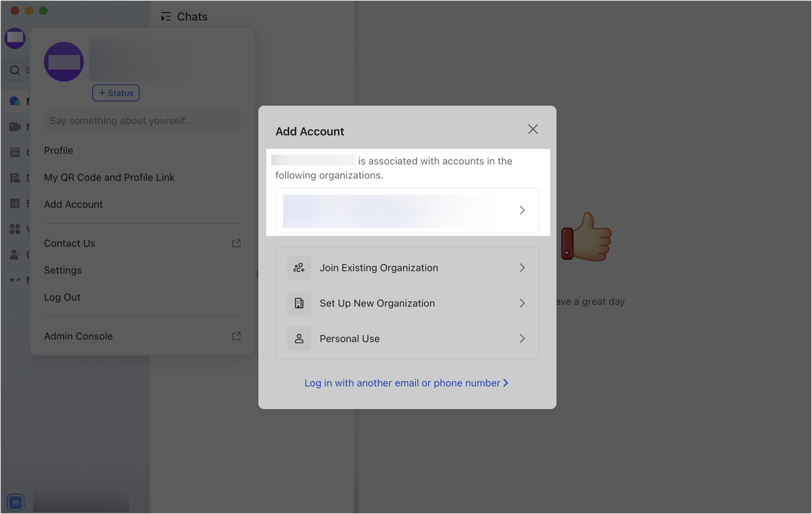Open the Docs icon in the sidebar

pyautogui.click(x=15, y=177)
